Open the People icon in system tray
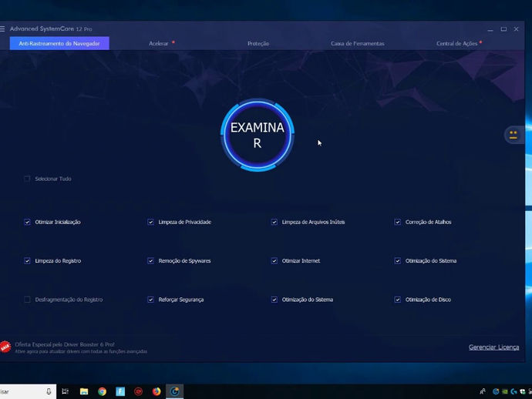 pyautogui.click(x=483, y=391)
